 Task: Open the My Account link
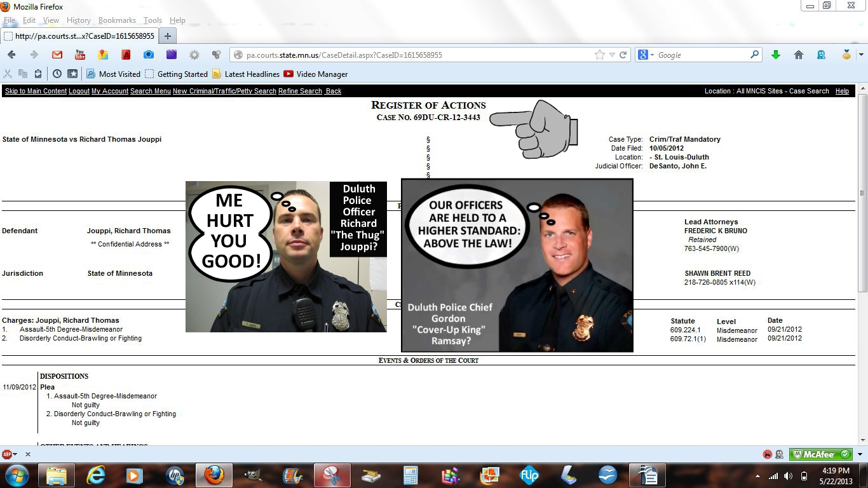pos(110,91)
